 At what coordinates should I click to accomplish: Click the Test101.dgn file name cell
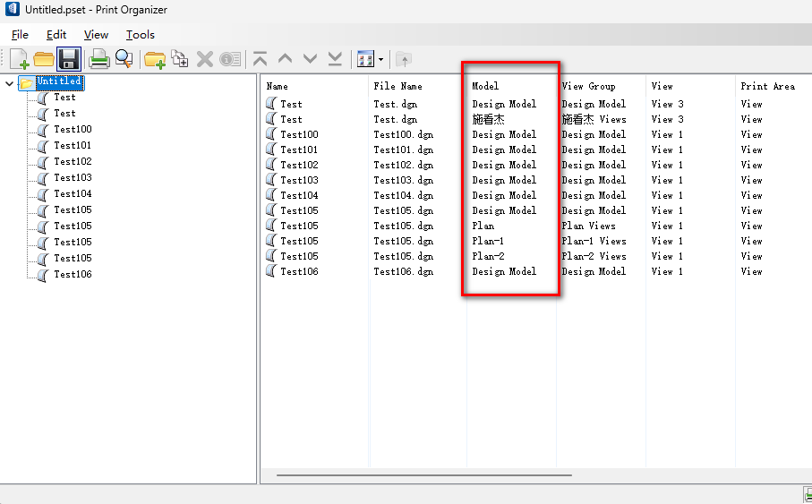[404, 149]
